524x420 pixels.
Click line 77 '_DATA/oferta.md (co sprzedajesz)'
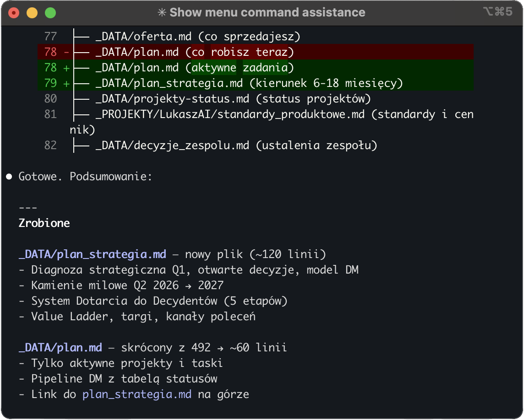(x=198, y=37)
